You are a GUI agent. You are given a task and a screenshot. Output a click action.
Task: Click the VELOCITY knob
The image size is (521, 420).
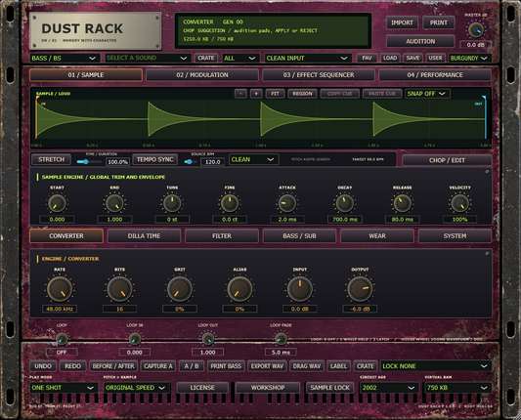click(x=459, y=203)
